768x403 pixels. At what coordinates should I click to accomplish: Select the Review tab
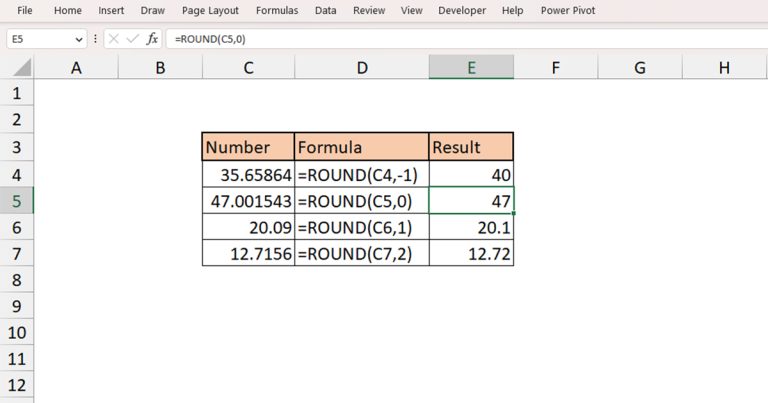pos(369,10)
